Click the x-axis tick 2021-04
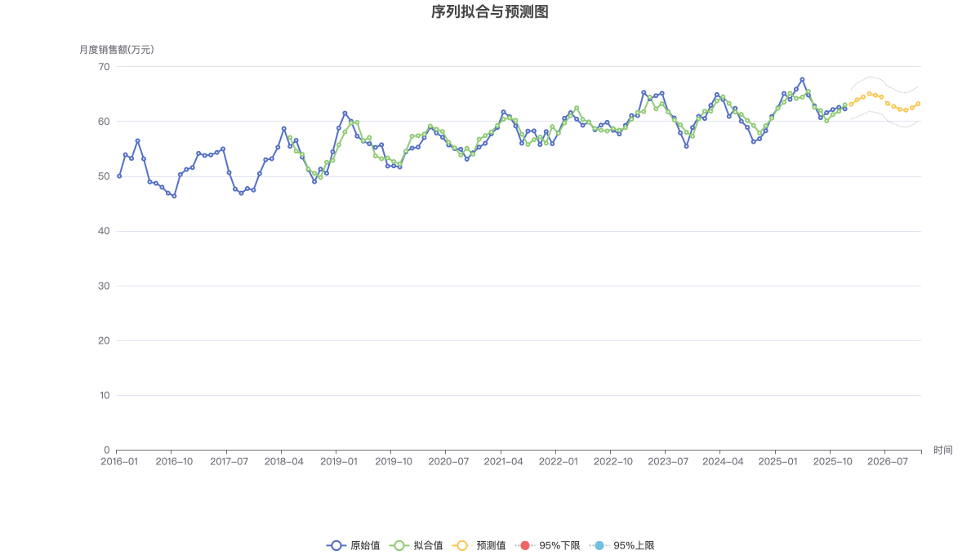Screen dimensions: 980x555 tap(503, 461)
